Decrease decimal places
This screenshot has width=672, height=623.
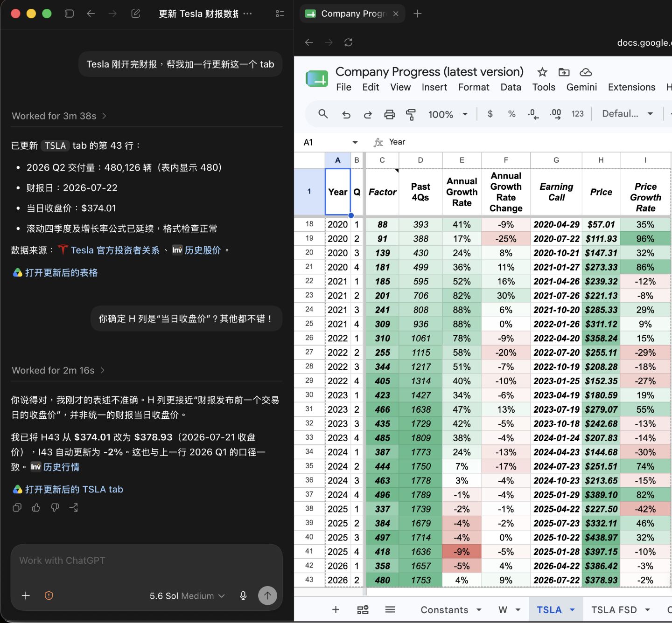coord(533,114)
